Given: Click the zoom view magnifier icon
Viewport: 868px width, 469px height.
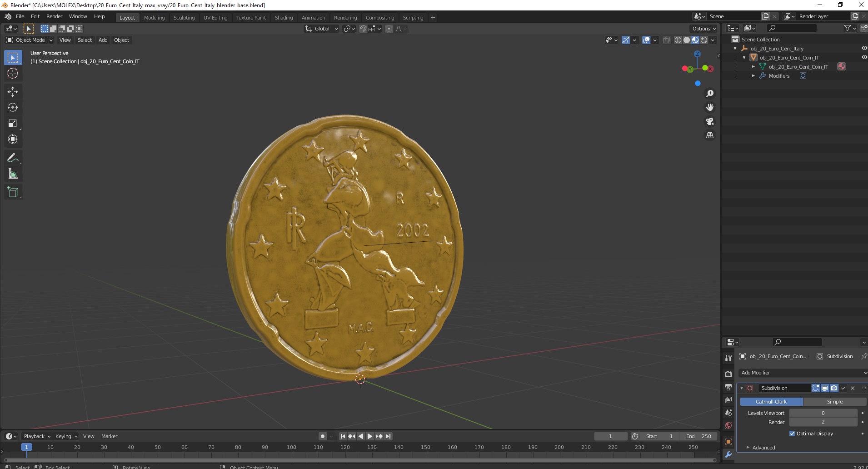Looking at the screenshot, I should coord(709,94).
